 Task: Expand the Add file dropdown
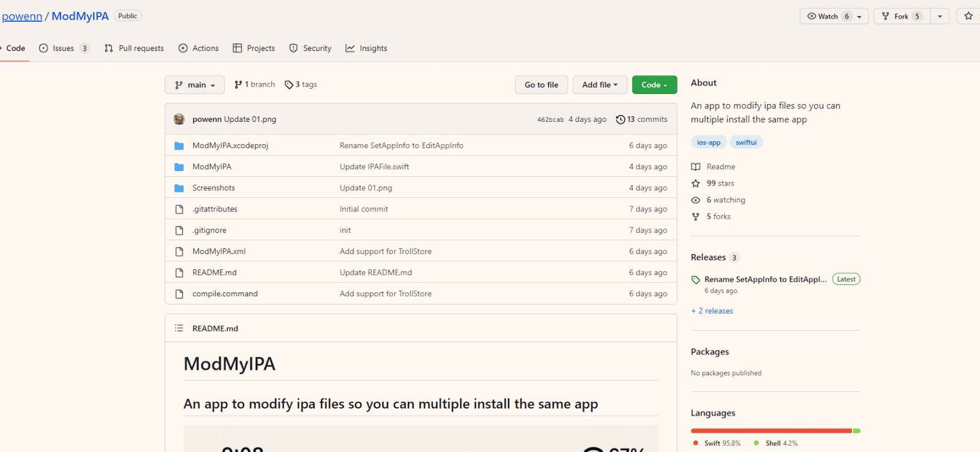600,85
